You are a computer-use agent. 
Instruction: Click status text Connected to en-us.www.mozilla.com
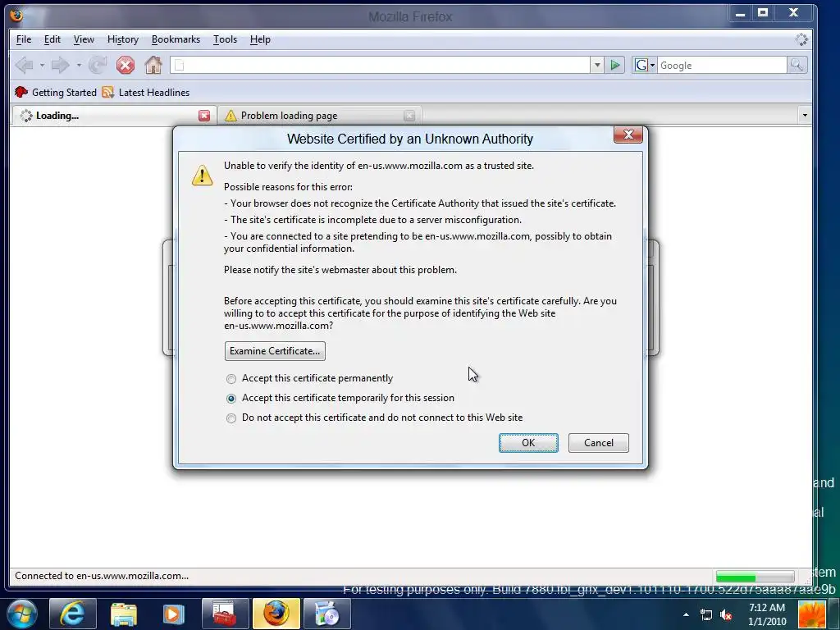tap(102, 577)
